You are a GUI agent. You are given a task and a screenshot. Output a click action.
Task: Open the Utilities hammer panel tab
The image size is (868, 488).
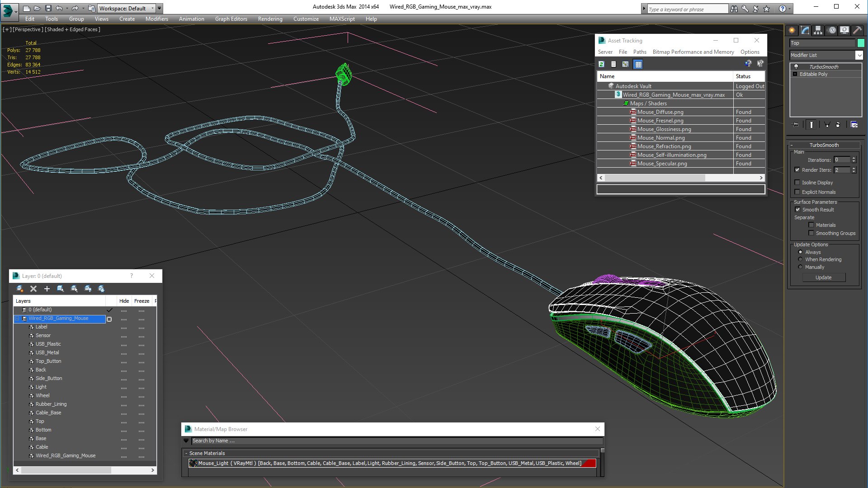[858, 30]
